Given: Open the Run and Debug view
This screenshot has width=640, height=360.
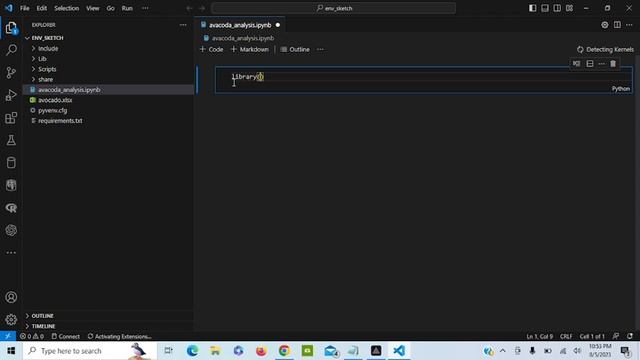Looking at the screenshot, I should point(11,95).
